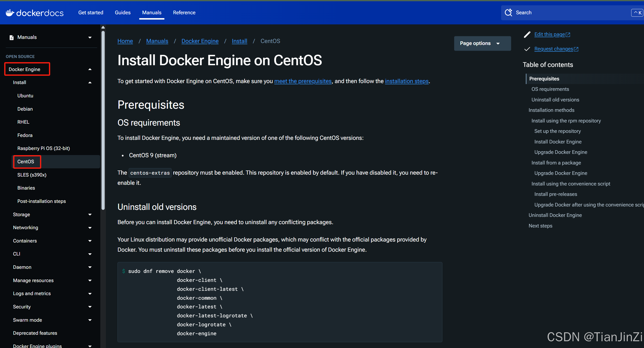This screenshot has width=644, height=348.
Task: Collapse the Install subsection arrow
Action: 90,82
